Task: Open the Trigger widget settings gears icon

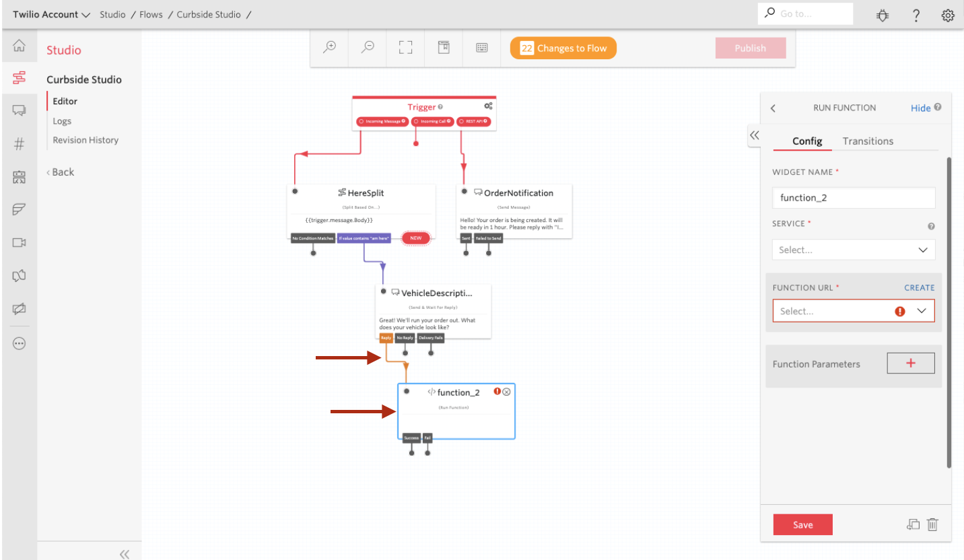Action: coord(488,106)
